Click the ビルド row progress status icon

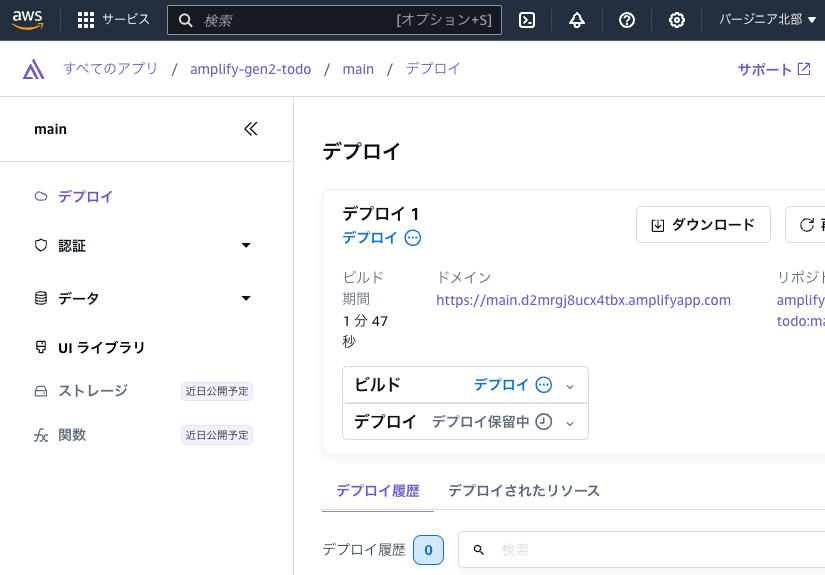544,385
